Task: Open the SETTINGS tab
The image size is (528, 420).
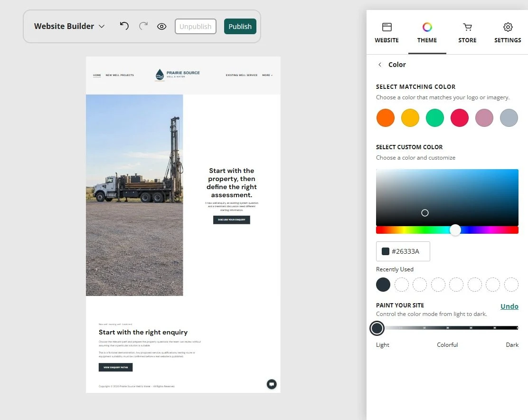Action: 508,33
